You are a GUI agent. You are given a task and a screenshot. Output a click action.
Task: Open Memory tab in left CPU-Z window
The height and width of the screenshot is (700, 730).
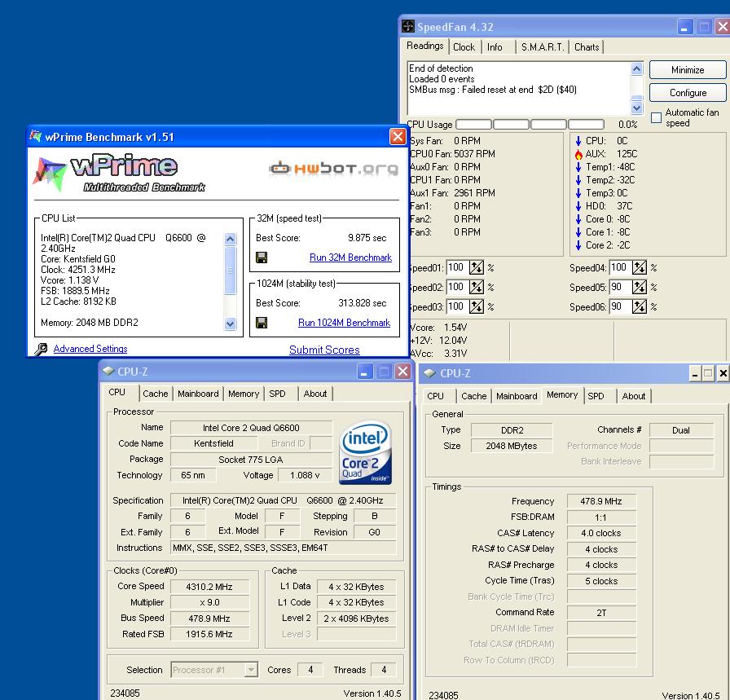[x=244, y=394]
